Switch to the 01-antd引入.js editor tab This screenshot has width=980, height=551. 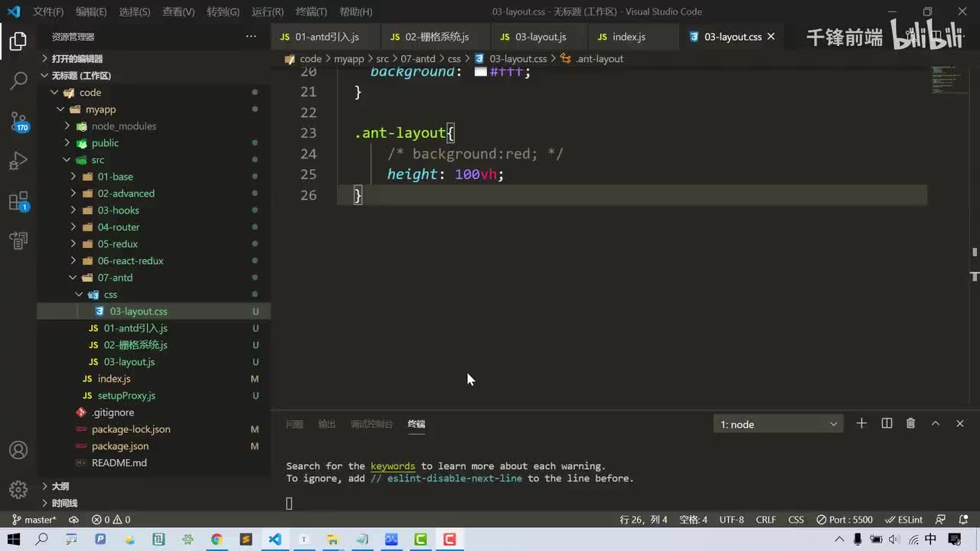point(325,37)
